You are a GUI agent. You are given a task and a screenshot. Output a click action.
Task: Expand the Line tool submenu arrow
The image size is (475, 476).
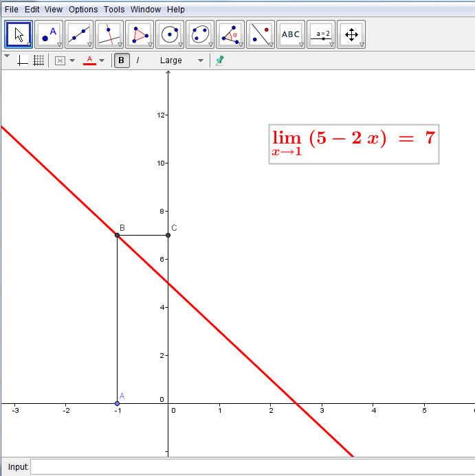[x=89, y=45]
